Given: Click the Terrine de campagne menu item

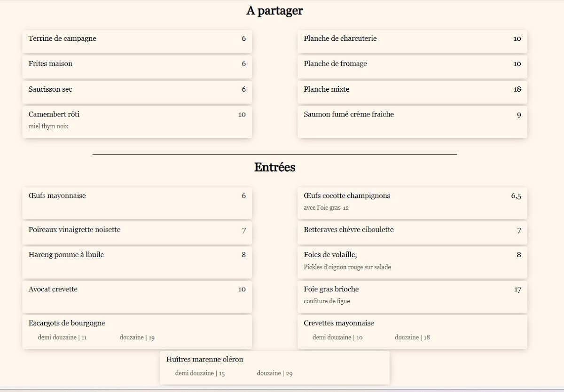Looking at the screenshot, I should (x=136, y=41).
